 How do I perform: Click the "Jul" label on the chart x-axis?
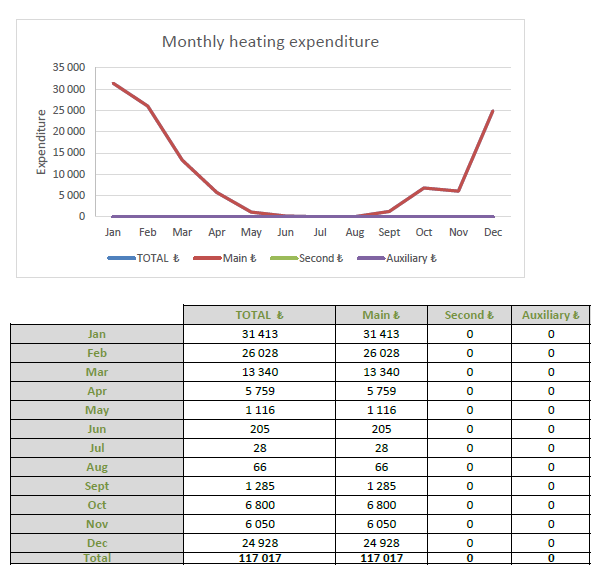320,232
